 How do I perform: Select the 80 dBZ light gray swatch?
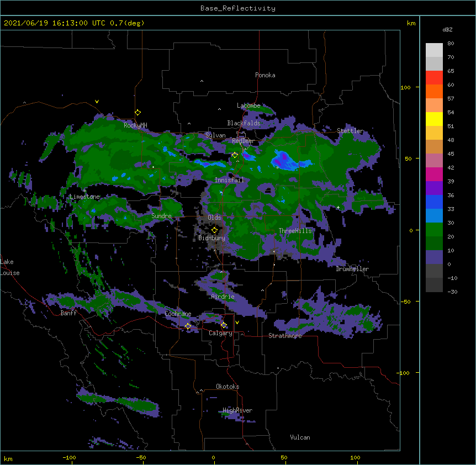coord(434,50)
